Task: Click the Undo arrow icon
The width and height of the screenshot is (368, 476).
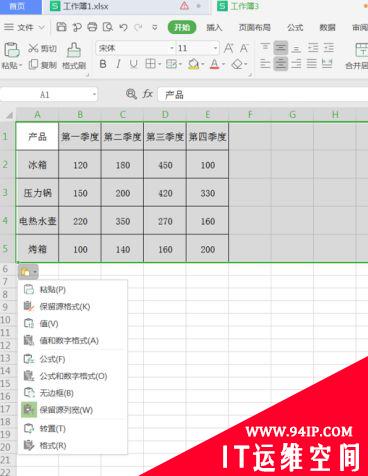Action: coord(123,27)
